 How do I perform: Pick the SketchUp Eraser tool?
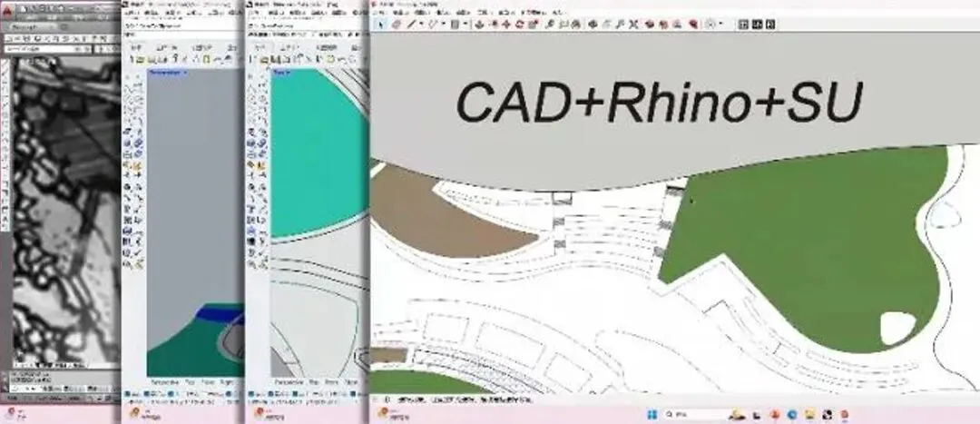[397, 25]
